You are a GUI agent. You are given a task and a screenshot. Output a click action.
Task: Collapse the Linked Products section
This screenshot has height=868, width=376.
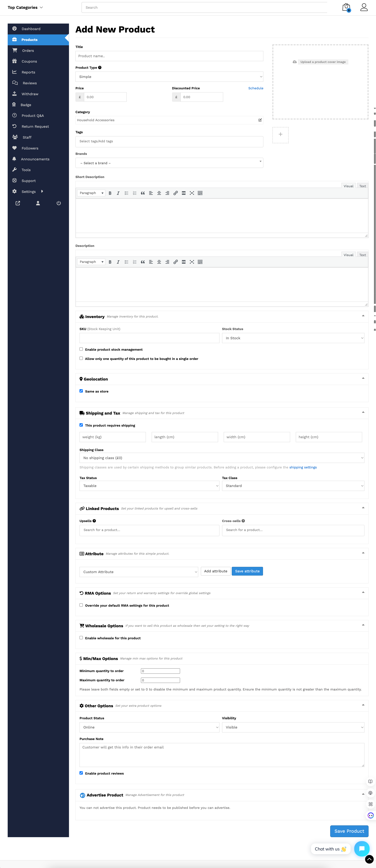coord(363,508)
